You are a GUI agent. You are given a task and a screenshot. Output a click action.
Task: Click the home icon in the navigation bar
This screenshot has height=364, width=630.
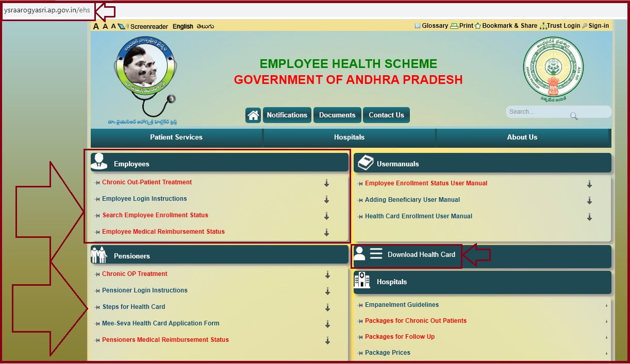(253, 115)
